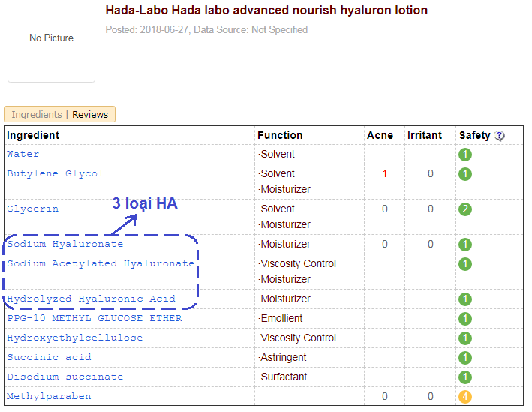Click the Emollient function cell
Viewport: 532px width, 412px height.
coord(280,318)
